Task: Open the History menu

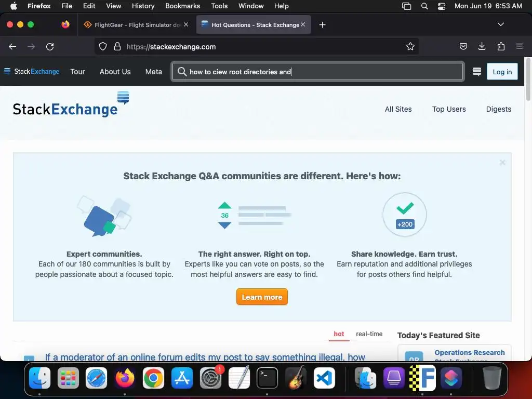Action: coord(143,6)
